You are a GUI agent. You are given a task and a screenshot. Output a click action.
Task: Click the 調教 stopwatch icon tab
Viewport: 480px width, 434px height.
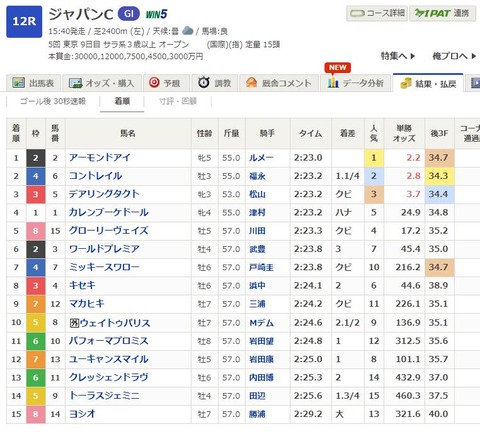pyautogui.click(x=214, y=83)
